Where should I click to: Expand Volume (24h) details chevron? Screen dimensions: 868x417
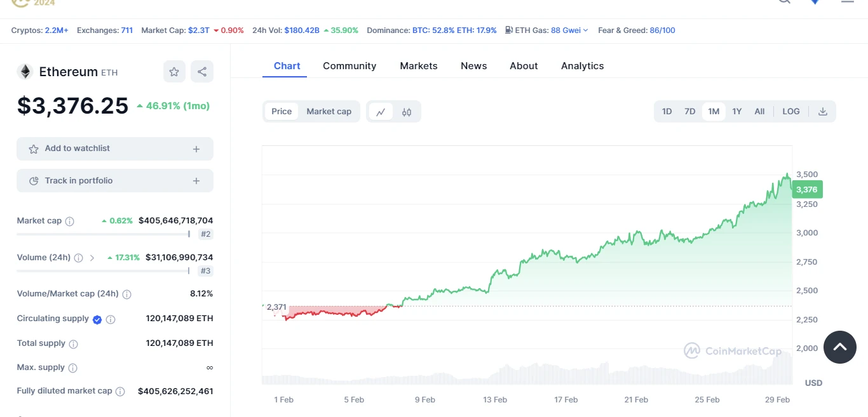(x=92, y=258)
